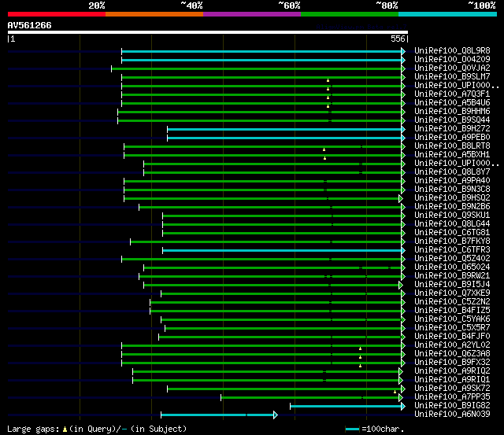Image resolution: width=504 pixels, height=435 pixels.
Task: Select hit label UniRef100_B9HHM6
Action: (x=452, y=112)
